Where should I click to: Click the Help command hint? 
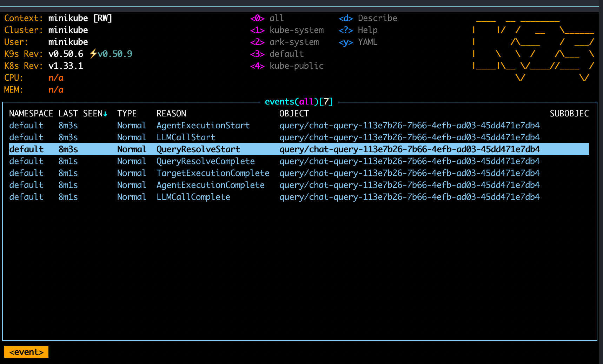(358, 30)
